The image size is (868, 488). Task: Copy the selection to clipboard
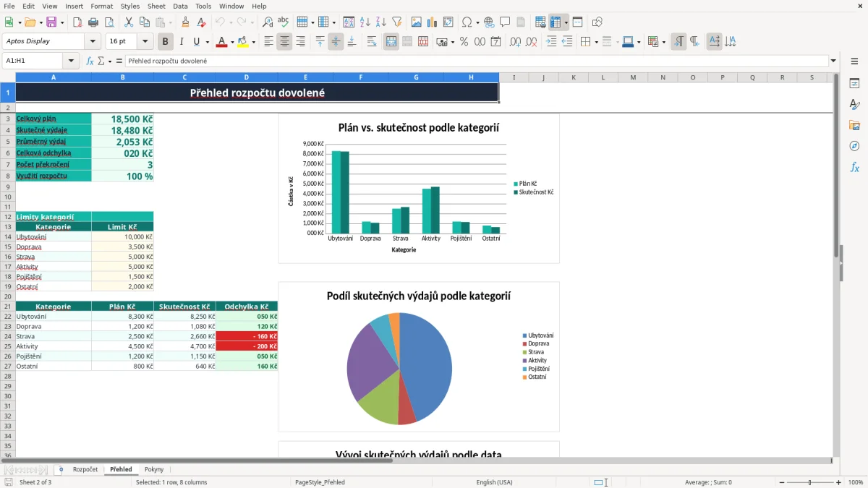[144, 22]
